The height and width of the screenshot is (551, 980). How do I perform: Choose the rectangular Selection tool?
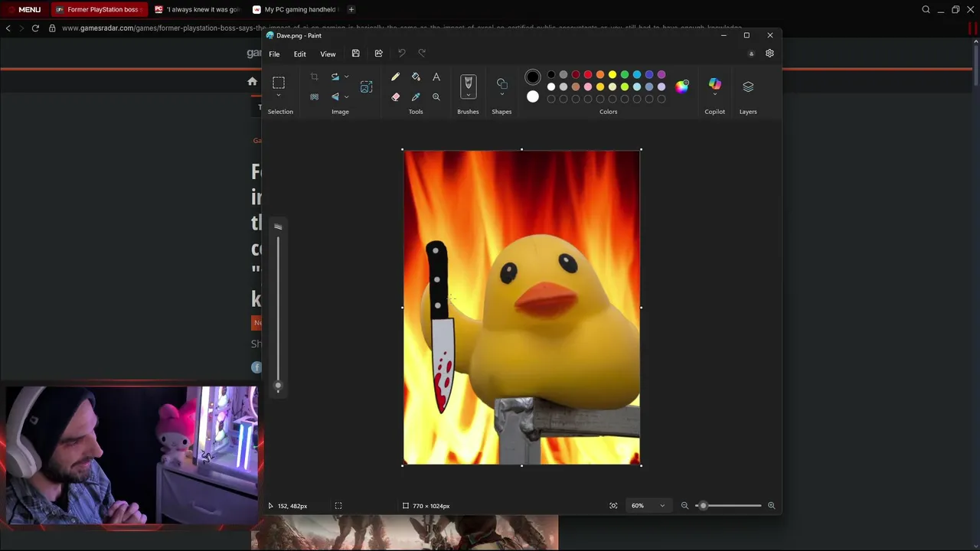pyautogui.click(x=279, y=82)
